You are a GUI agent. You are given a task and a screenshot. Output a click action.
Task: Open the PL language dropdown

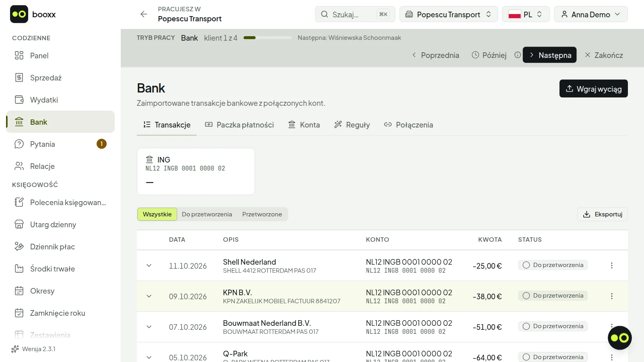[526, 14]
